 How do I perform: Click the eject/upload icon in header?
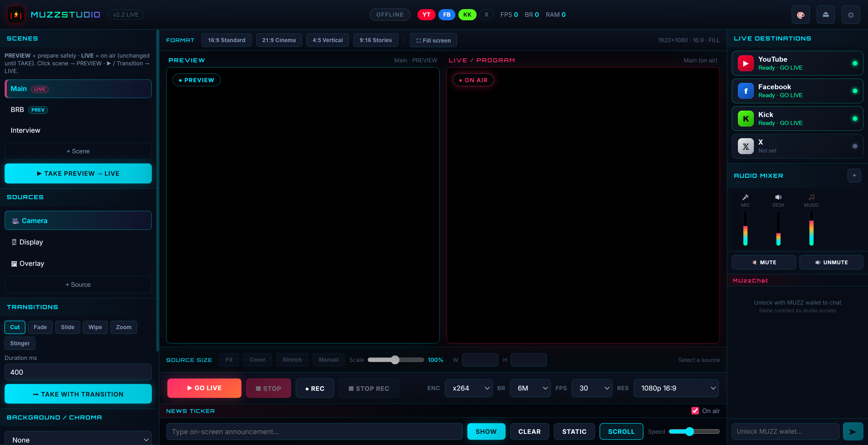click(826, 15)
